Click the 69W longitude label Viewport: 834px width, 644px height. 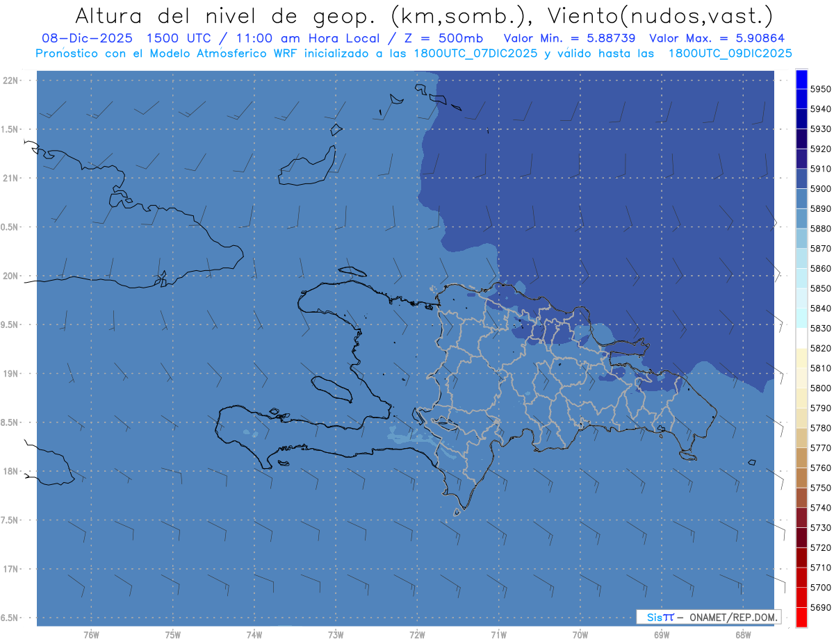pos(662,635)
